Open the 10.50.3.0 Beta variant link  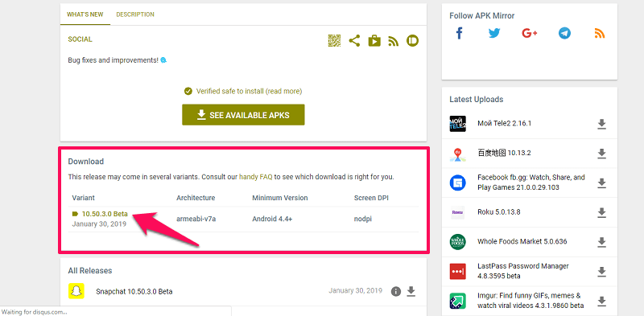[x=105, y=214]
